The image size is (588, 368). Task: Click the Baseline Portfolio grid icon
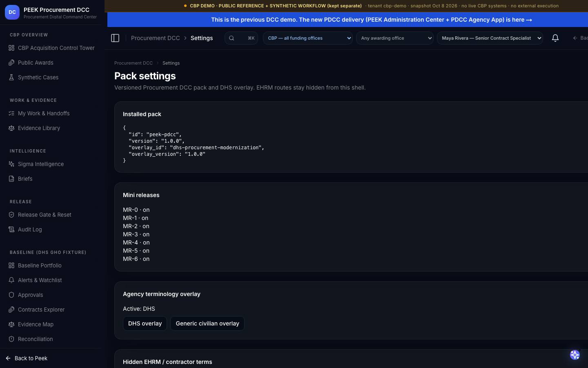coord(11,265)
